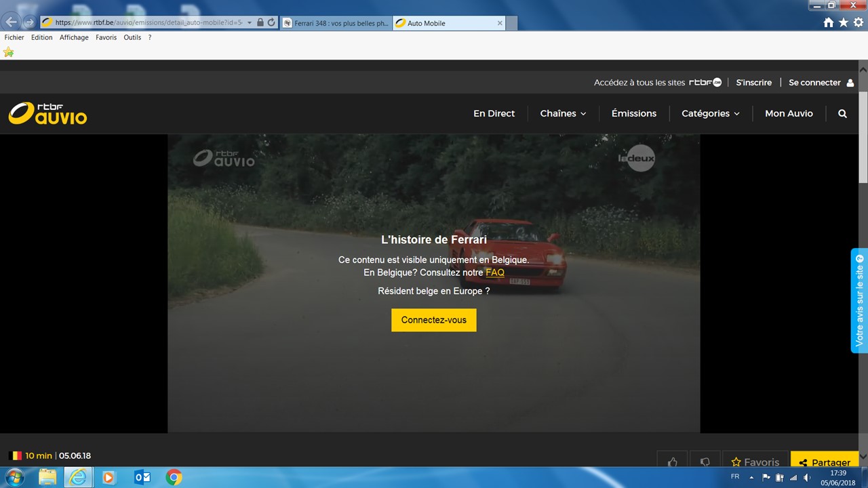This screenshot has width=868, height=488.
Task: Launch Google Chrome from the taskbar
Action: coord(174,477)
